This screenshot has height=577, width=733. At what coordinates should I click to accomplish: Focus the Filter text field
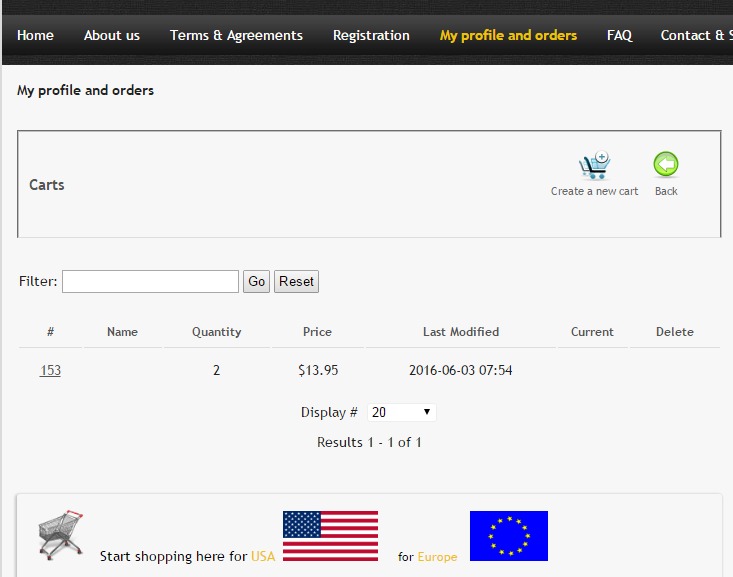(x=151, y=281)
